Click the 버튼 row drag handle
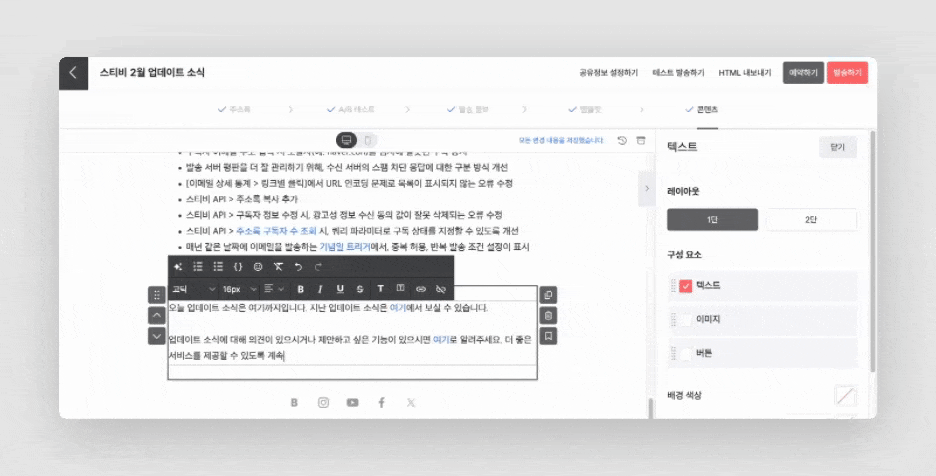Screen dimensions: 936x476 point(673,354)
